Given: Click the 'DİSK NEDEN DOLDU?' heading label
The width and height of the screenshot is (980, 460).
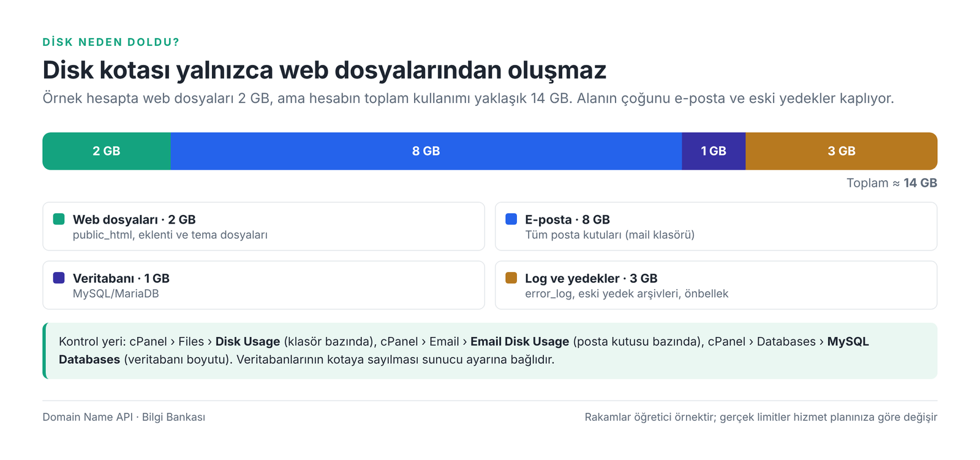Looking at the screenshot, I should coord(111,42).
